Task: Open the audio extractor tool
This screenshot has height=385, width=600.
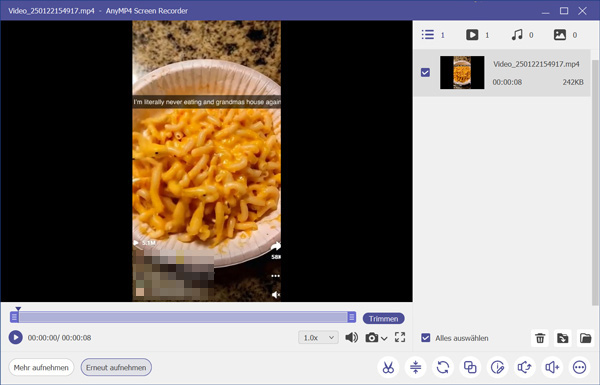Action: click(x=525, y=367)
